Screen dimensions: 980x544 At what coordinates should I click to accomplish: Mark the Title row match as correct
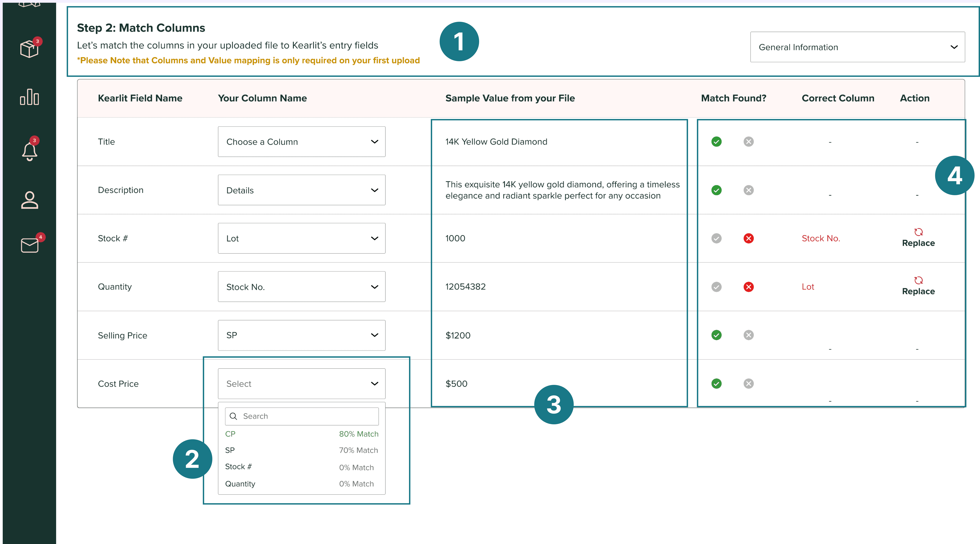tap(716, 142)
